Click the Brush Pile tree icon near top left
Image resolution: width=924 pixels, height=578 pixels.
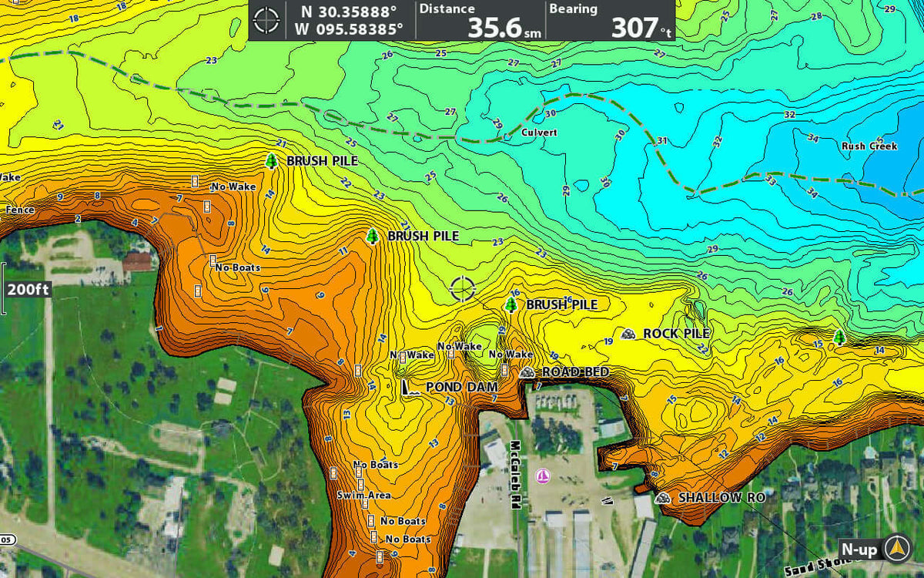(273, 163)
